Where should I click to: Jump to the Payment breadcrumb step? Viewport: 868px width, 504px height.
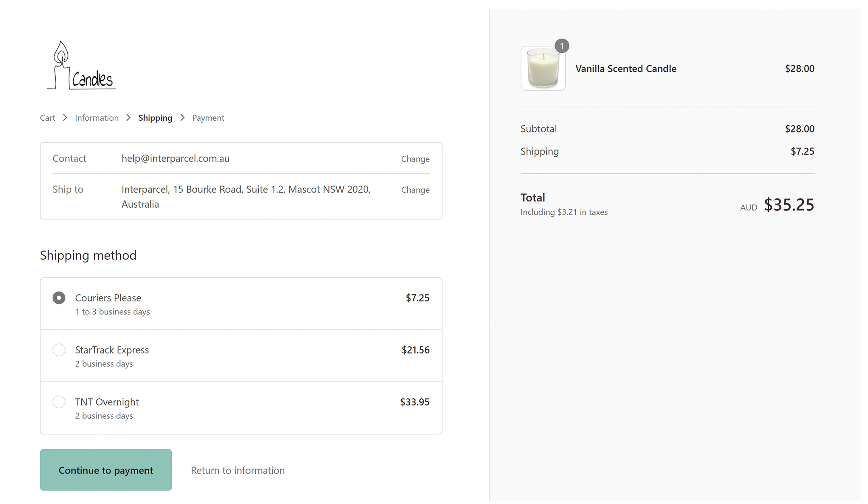[x=208, y=118]
